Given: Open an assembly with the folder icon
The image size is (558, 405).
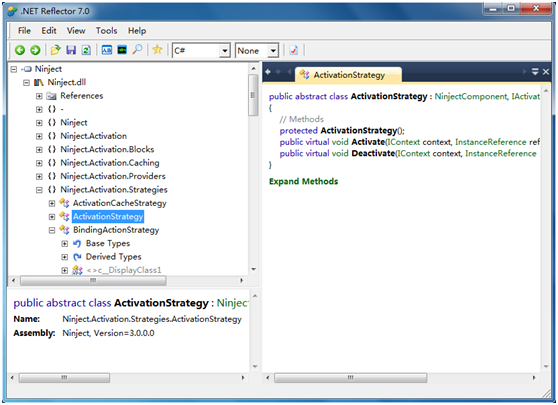Looking at the screenshot, I should point(56,50).
